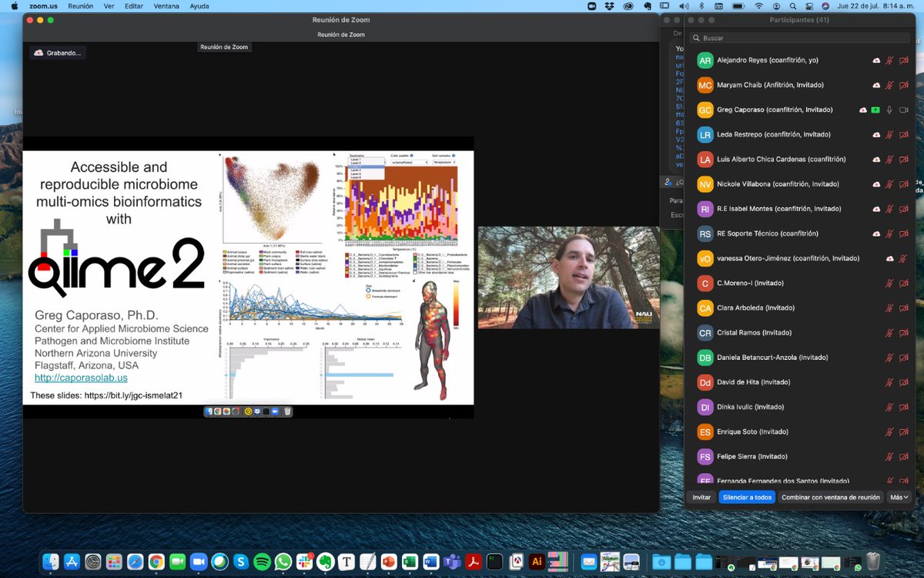The height and width of the screenshot is (578, 924).
Task: Open Excel from the dock
Action: pyautogui.click(x=409, y=561)
